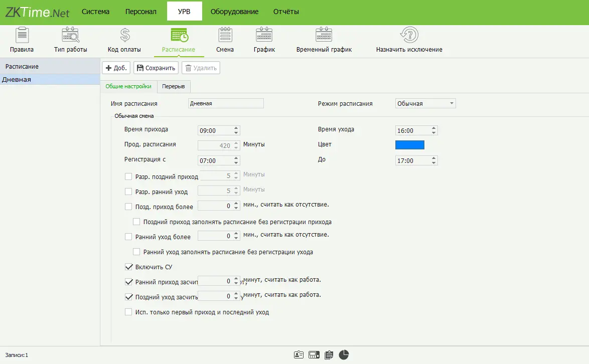Click the pie chart icon in status bar
The width and height of the screenshot is (589, 364).
tap(344, 355)
